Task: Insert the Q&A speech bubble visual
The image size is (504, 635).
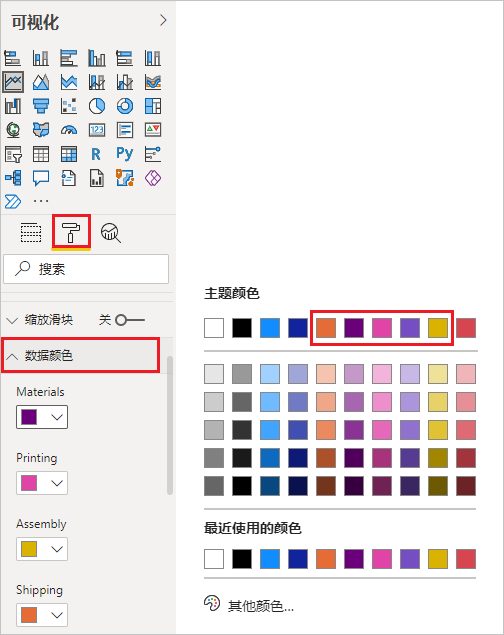Action: point(41,178)
